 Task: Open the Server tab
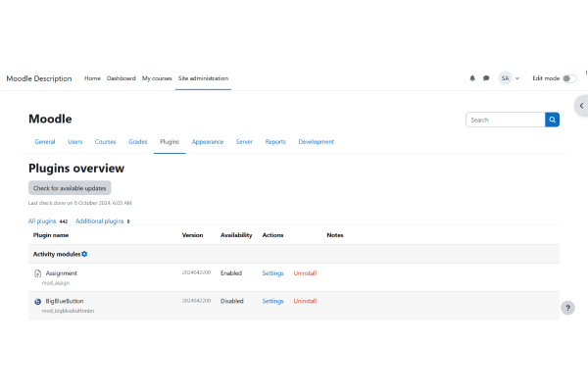[244, 142]
